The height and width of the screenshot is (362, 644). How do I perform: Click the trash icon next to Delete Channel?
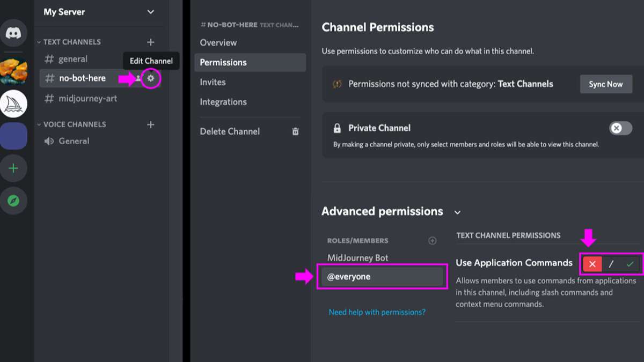295,131
